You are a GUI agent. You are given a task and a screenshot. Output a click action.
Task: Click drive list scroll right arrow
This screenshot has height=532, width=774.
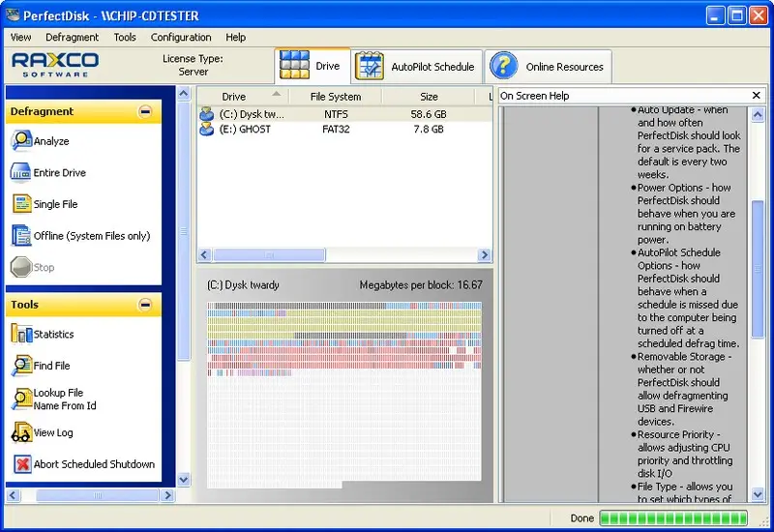[485, 254]
